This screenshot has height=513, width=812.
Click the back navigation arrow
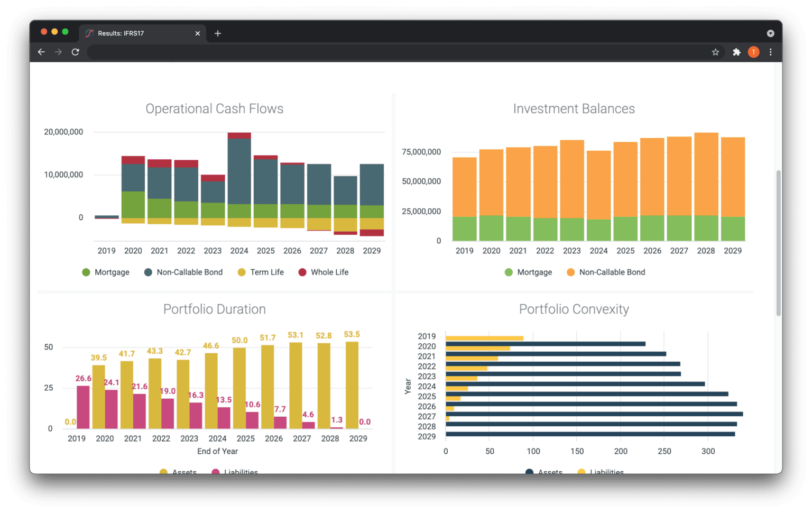(x=41, y=52)
